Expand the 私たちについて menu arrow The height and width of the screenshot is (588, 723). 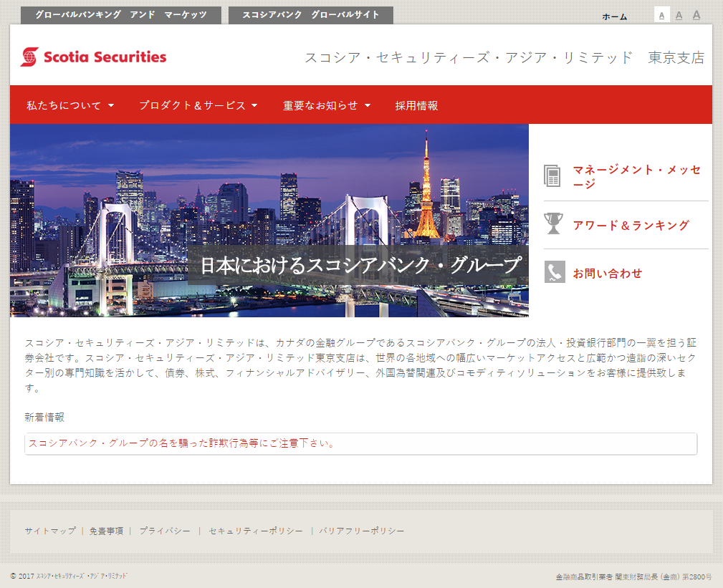pos(111,105)
